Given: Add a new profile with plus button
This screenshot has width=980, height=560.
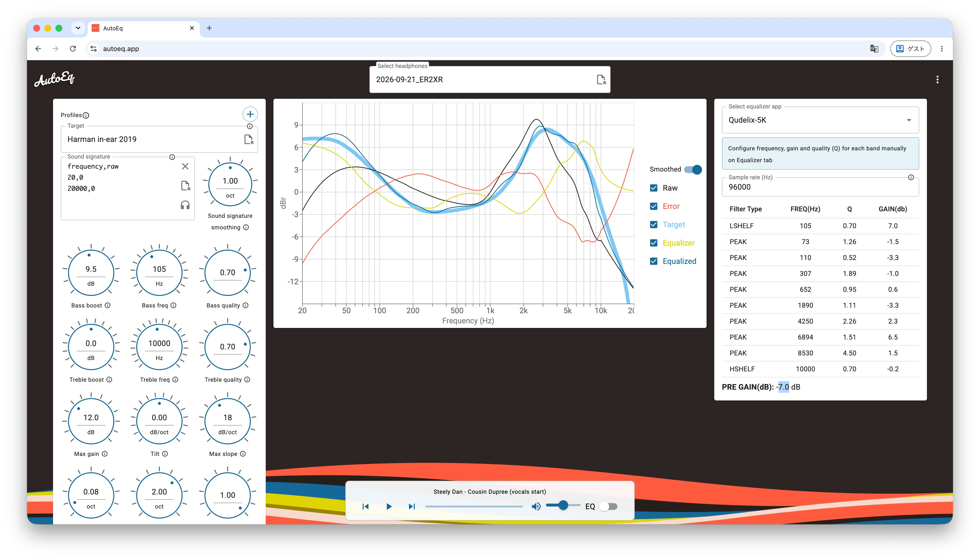Looking at the screenshot, I should (250, 114).
